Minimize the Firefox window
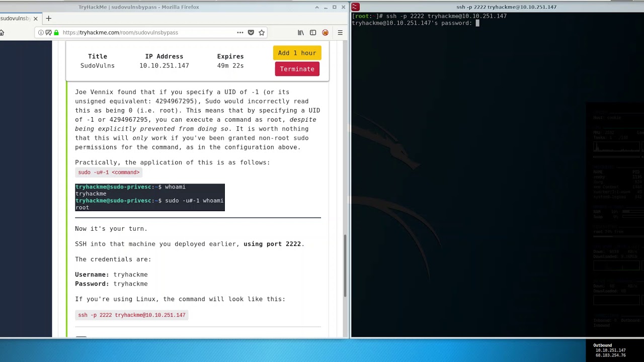 click(x=326, y=7)
